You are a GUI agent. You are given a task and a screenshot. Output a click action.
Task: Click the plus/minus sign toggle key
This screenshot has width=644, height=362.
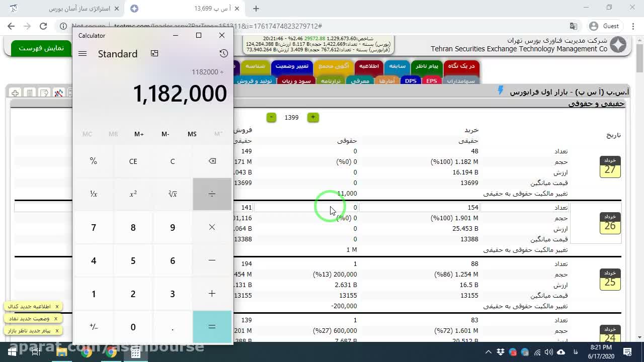point(94,327)
